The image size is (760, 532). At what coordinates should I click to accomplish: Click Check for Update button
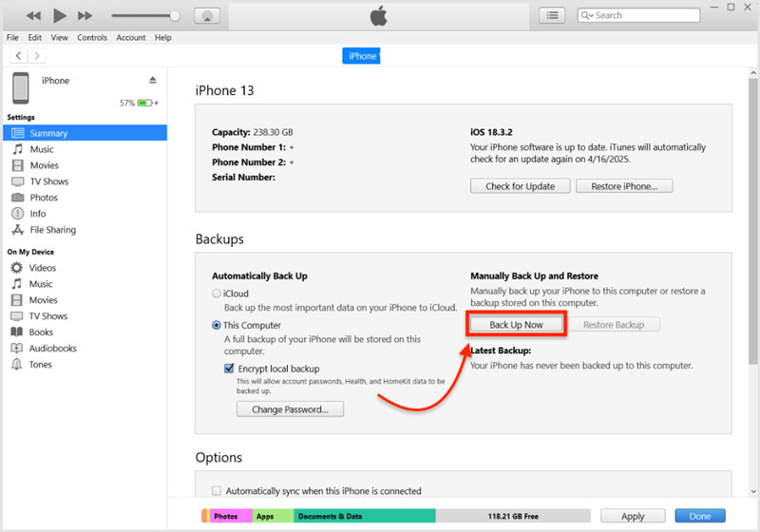pos(520,186)
